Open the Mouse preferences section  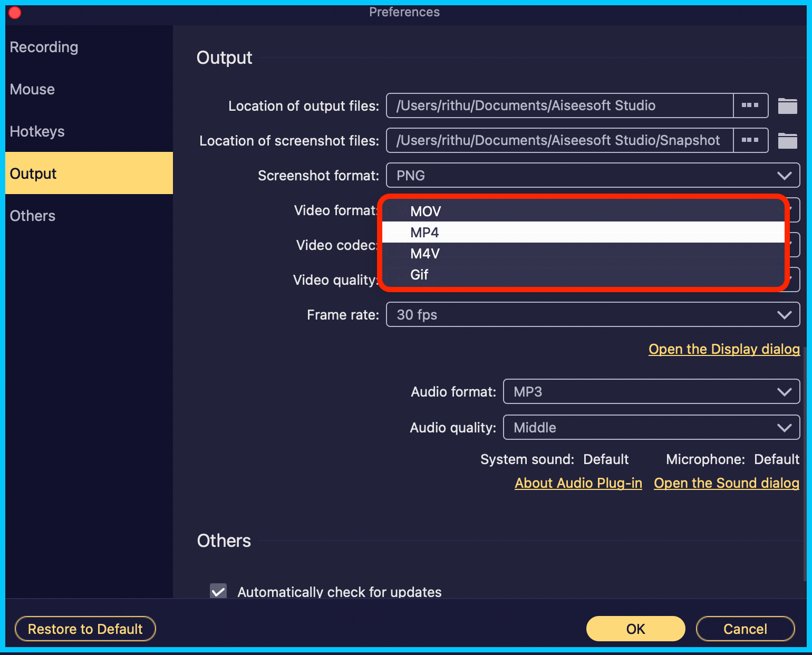89,89
